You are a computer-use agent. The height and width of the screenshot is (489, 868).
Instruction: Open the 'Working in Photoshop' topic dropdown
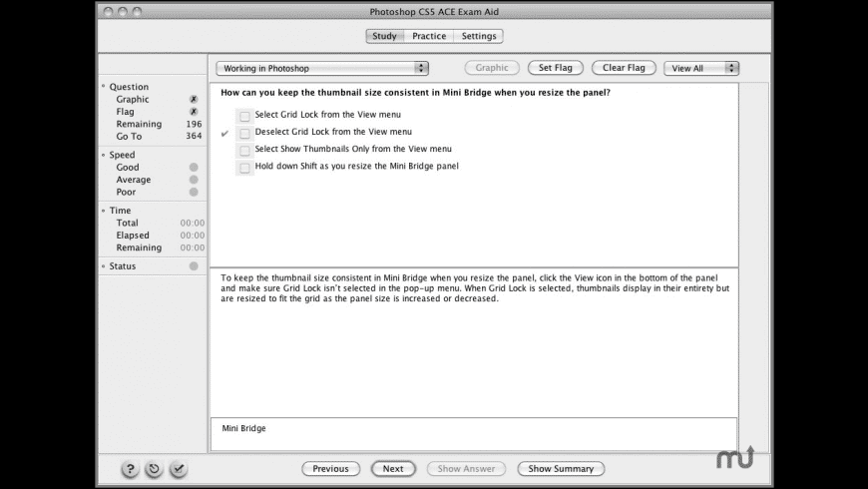(x=322, y=68)
